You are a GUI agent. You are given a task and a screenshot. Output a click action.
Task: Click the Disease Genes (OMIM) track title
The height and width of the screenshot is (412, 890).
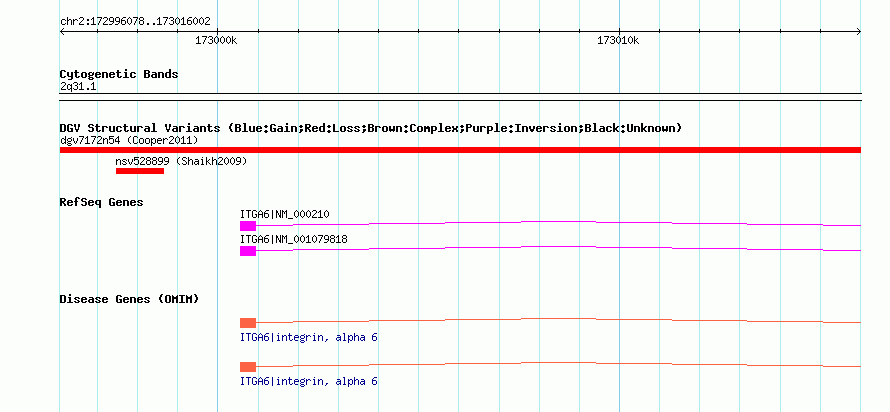point(129,299)
